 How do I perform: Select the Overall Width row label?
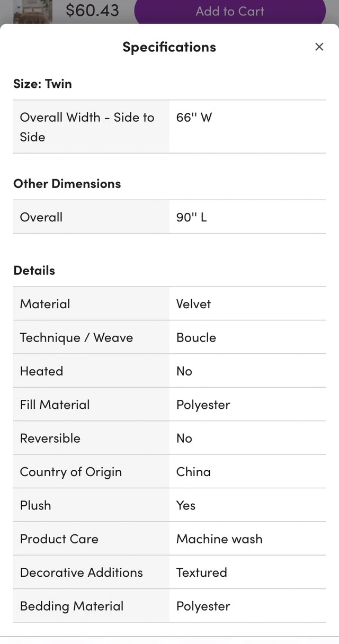[x=87, y=127]
